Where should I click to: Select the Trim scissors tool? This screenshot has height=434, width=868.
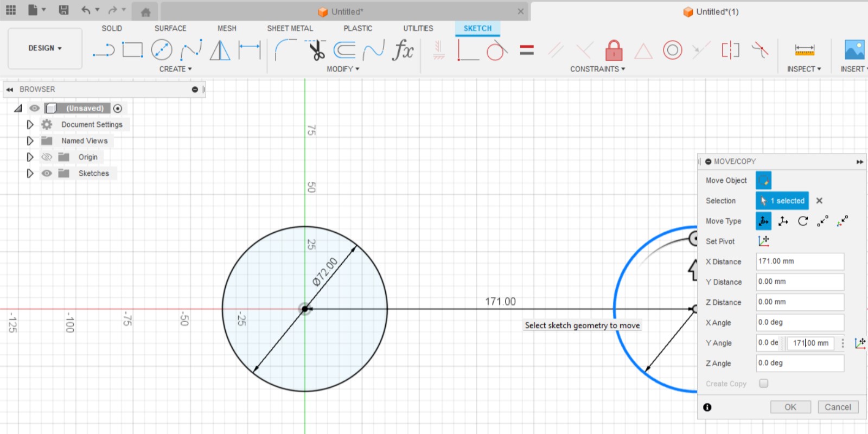click(316, 50)
